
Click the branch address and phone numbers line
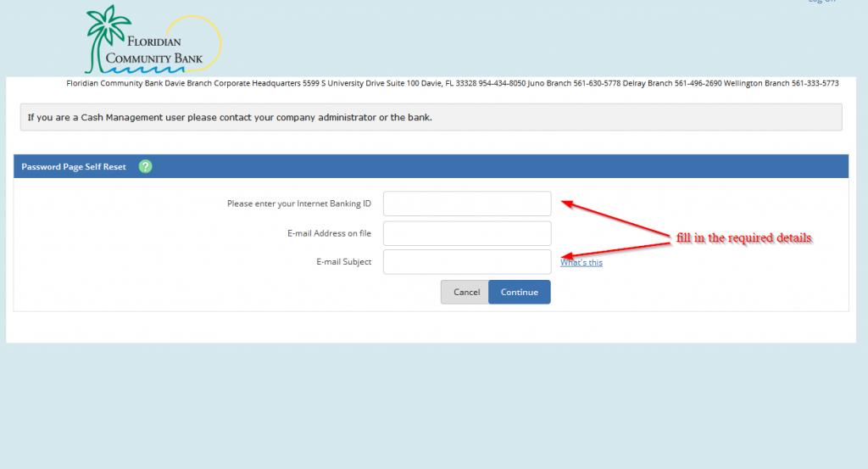coord(453,83)
